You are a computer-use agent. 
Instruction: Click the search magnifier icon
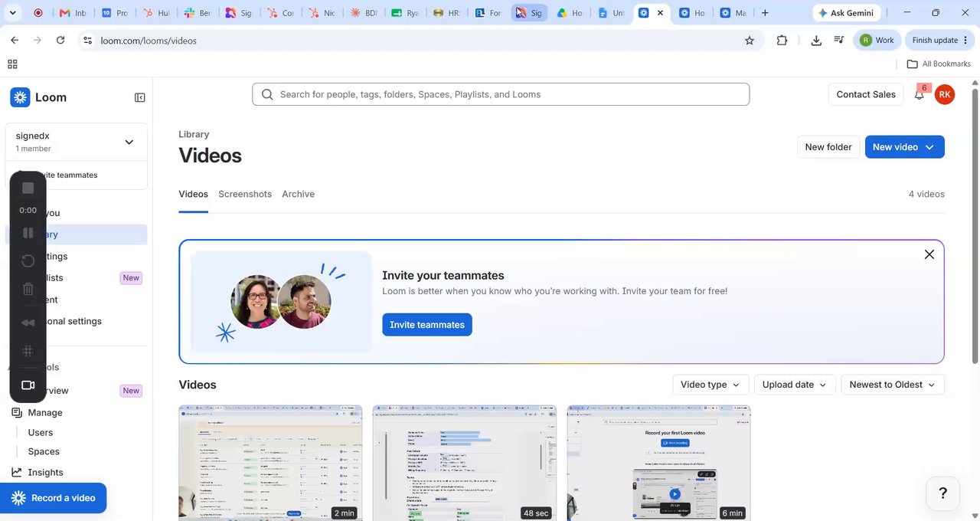click(267, 94)
